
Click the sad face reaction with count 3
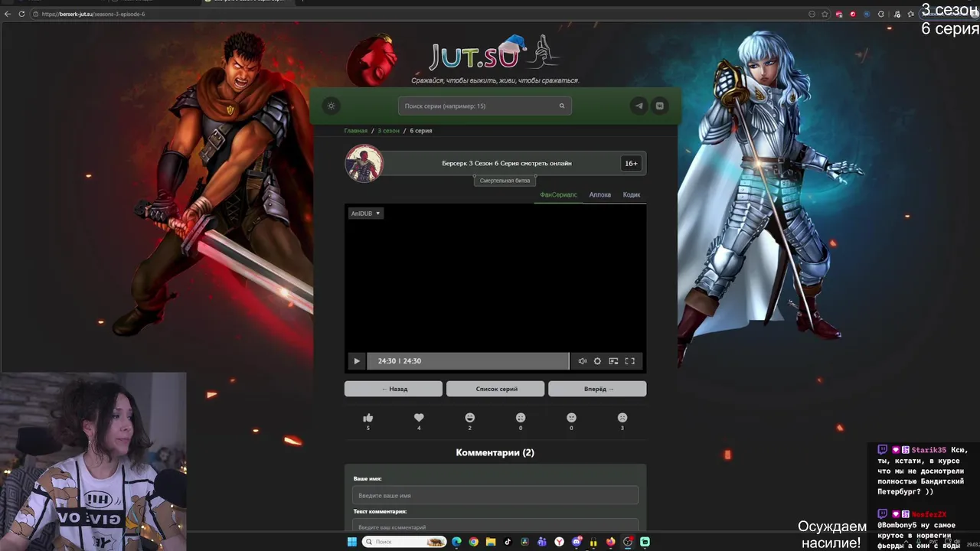coord(622,418)
